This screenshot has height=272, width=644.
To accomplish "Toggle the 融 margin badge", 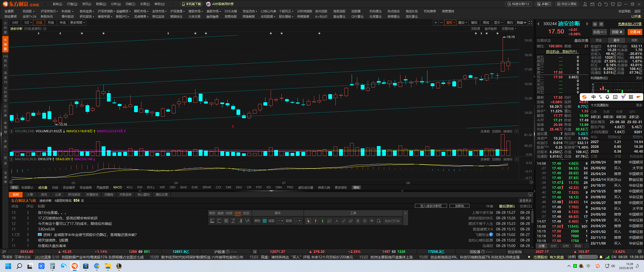I will click(x=595, y=24).
